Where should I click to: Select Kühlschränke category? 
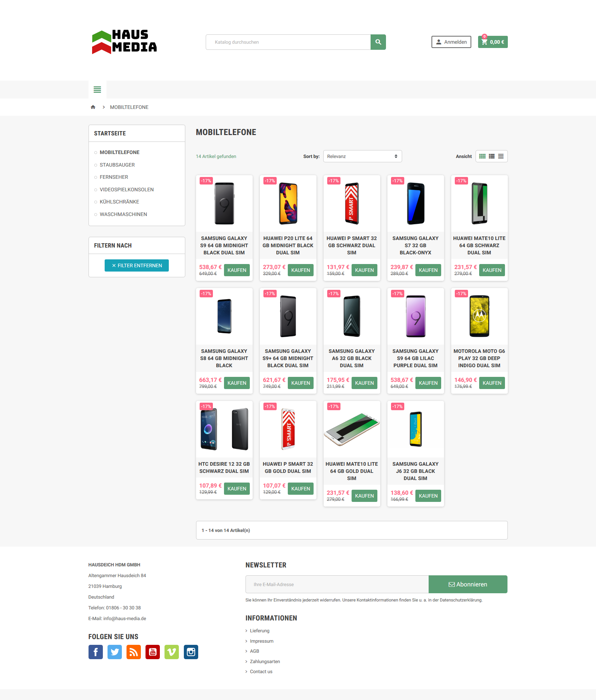pos(119,202)
